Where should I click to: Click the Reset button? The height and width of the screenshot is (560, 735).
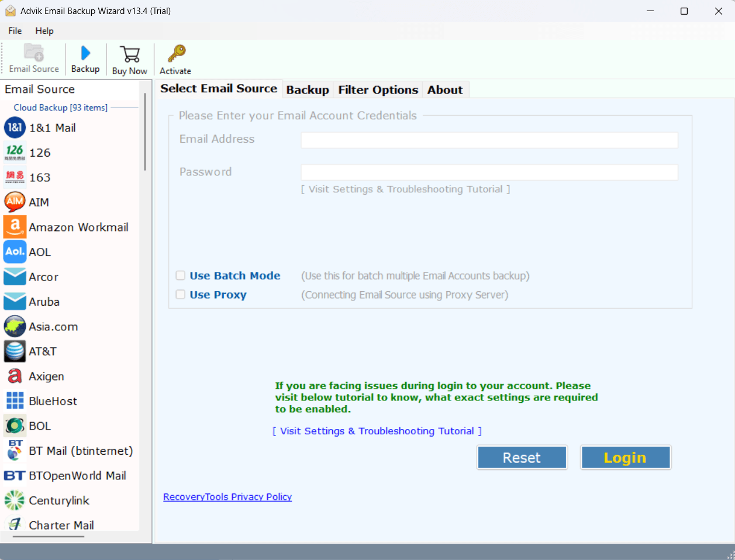[x=522, y=458]
